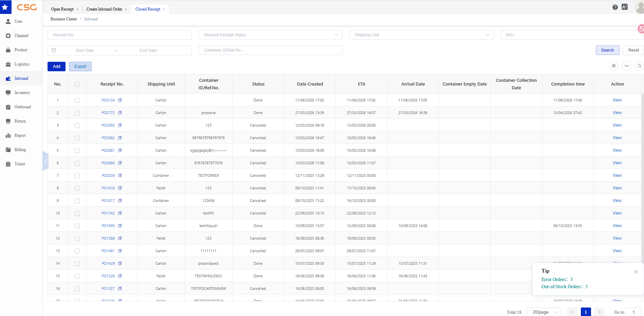The width and height of the screenshot is (644, 316).
Task: Switch to Create Inbound Order tab
Action: tap(104, 9)
